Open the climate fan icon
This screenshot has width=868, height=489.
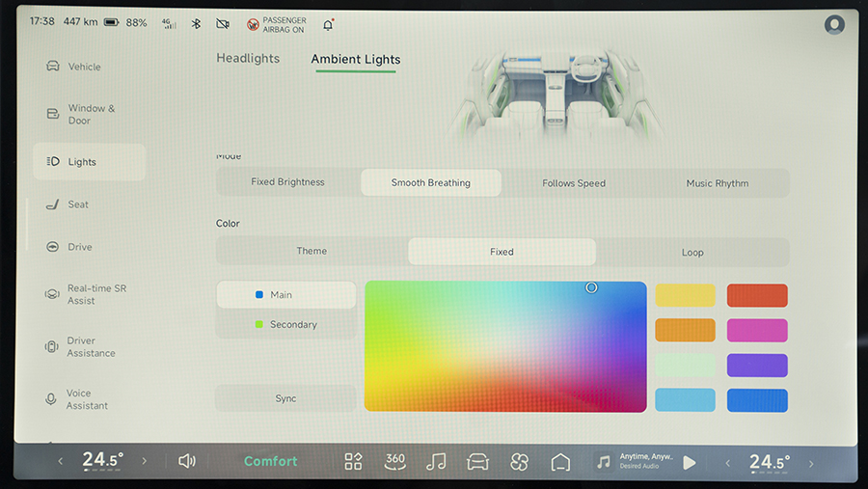pyautogui.click(x=520, y=461)
